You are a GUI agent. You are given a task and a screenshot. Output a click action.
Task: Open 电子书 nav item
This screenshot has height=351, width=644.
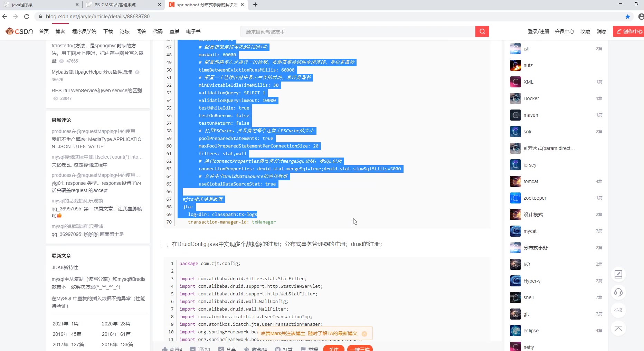[193, 31]
